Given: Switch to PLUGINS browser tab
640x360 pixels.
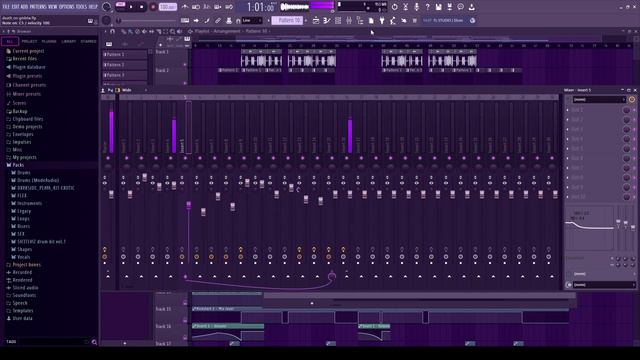Looking at the screenshot, I should pos(49,41).
